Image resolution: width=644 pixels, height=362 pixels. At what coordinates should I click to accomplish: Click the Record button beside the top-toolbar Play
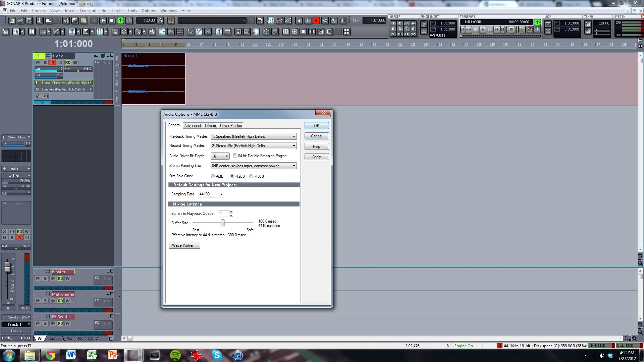(x=112, y=20)
